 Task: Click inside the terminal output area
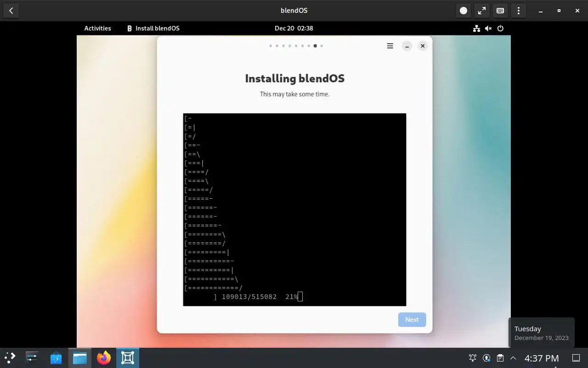point(294,209)
